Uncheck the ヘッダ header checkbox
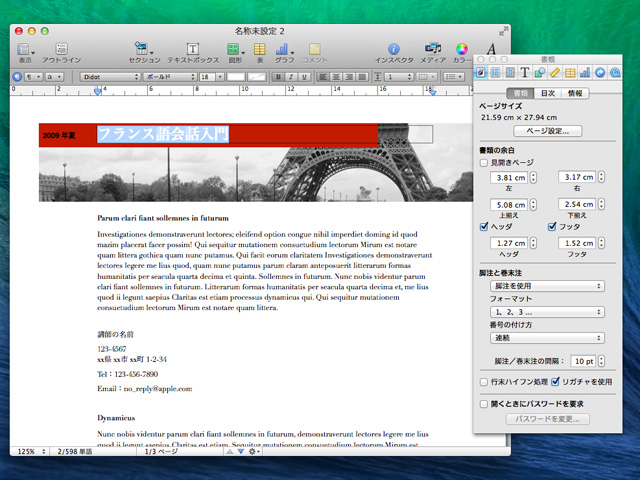640x480 pixels. tap(484, 227)
